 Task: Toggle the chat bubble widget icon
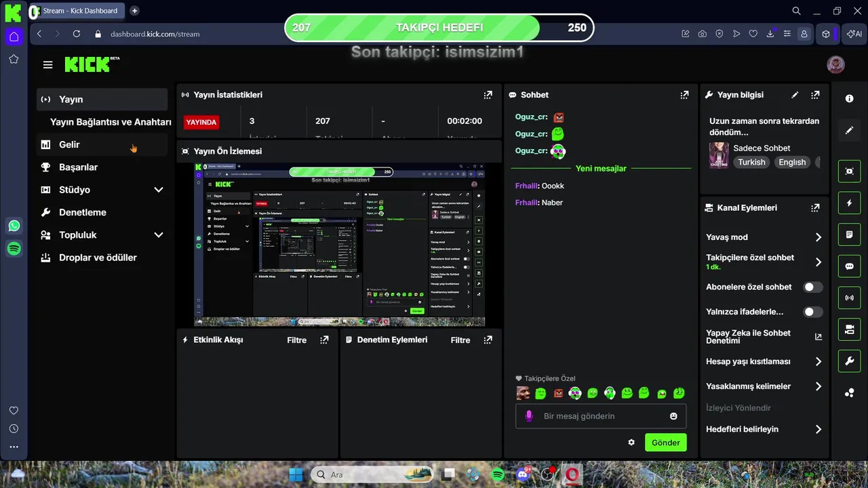[850, 266]
